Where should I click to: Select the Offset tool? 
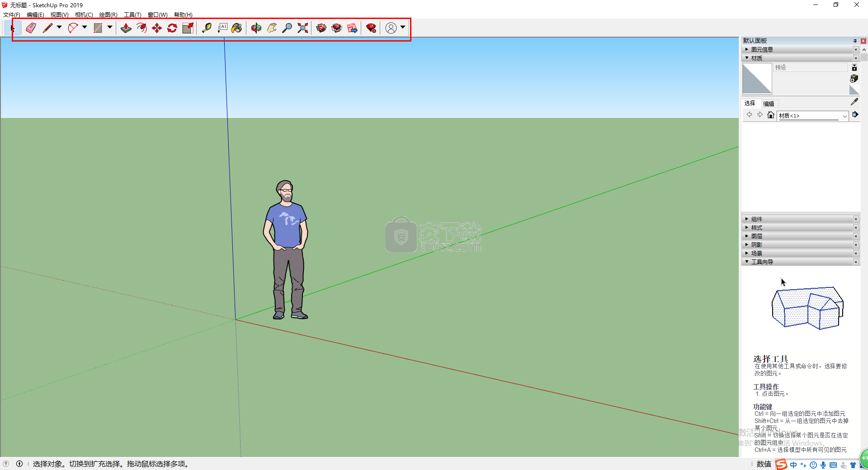pyautogui.click(x=142, y=28)
